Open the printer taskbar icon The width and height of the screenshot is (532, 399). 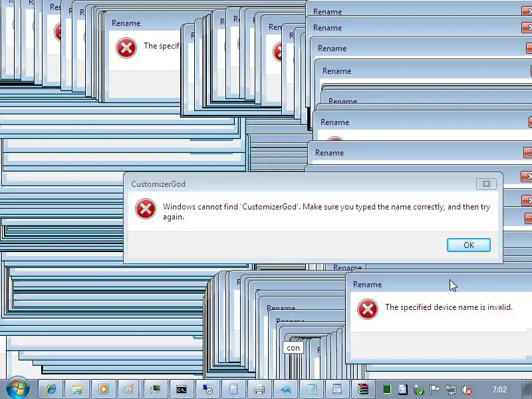pos(259,389)
